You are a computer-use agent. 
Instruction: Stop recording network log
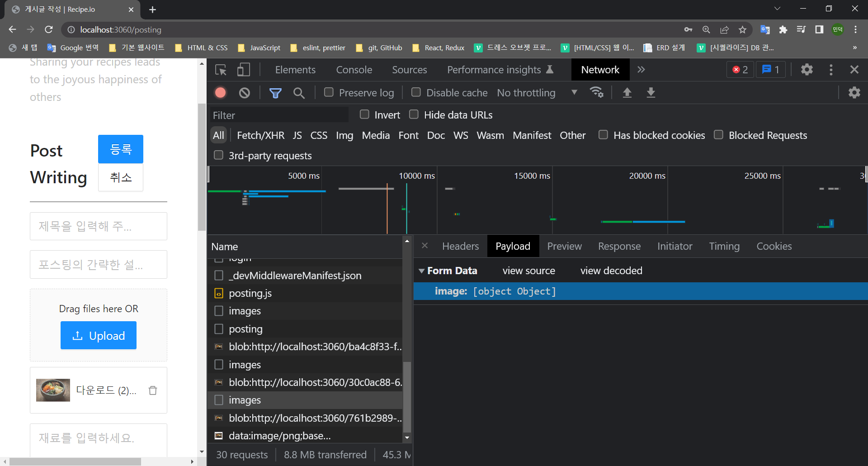[221, 93]
